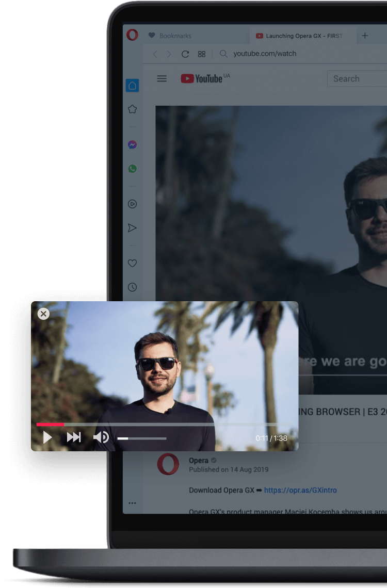This screenshot has height=588, width=387.
Task: Reload the current page
Action: [185, 54]
